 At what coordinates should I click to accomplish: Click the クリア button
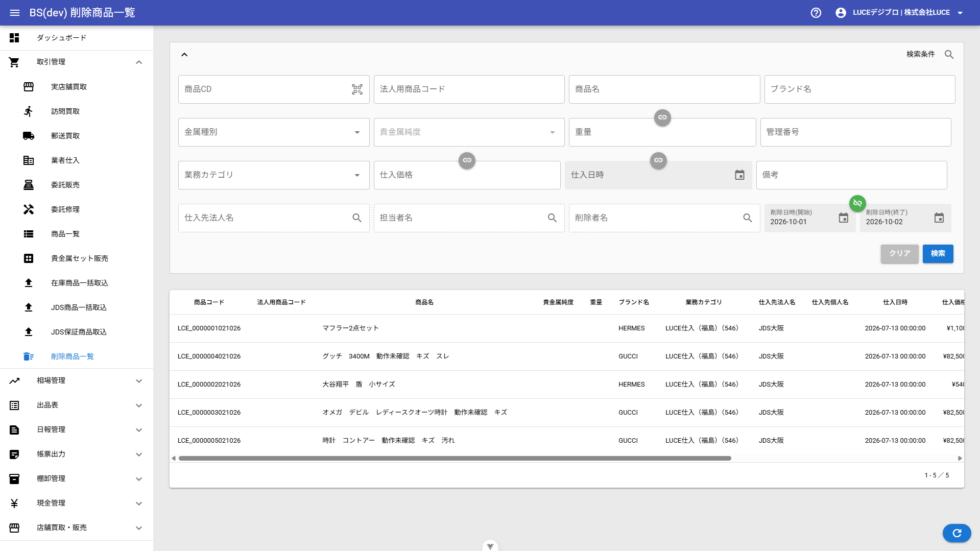(899, 254)
